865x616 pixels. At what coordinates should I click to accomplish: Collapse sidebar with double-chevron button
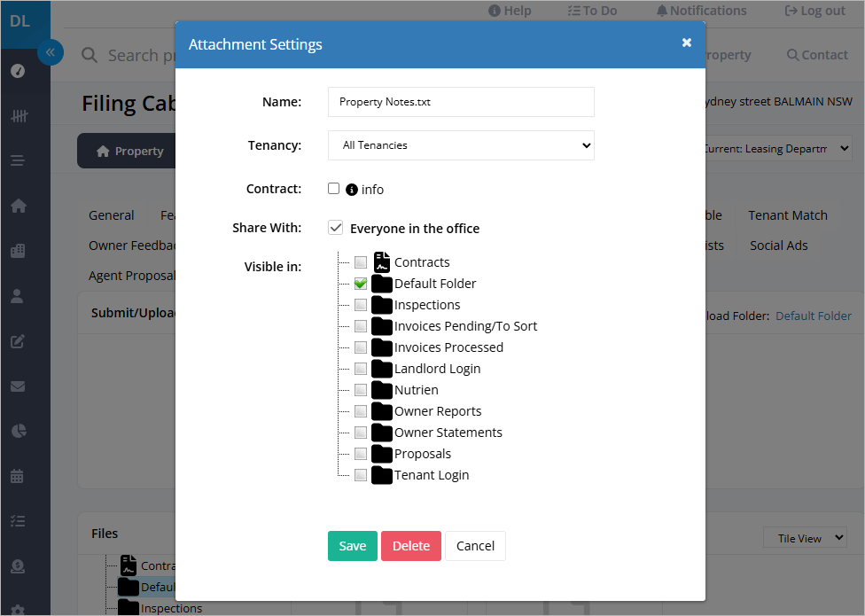[51, 52]
